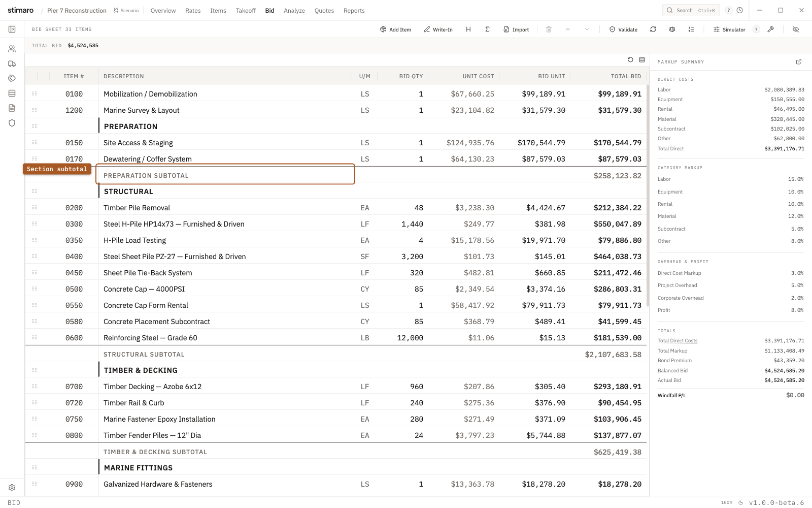Click the PREPARATION SUBTOTAL cell
The image size is (812, 508).
(225, 175)
